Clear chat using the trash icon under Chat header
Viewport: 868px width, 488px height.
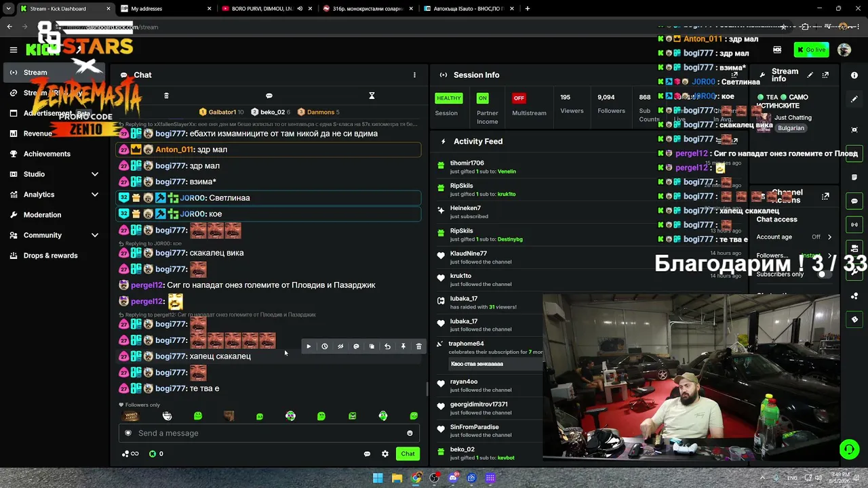pyautogui.click(x=166, y=96)
